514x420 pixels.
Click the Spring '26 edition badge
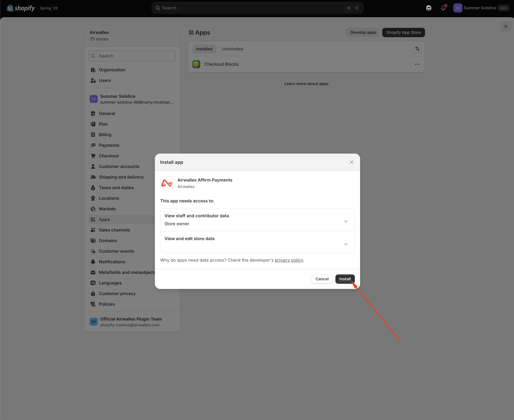[49, 8]
